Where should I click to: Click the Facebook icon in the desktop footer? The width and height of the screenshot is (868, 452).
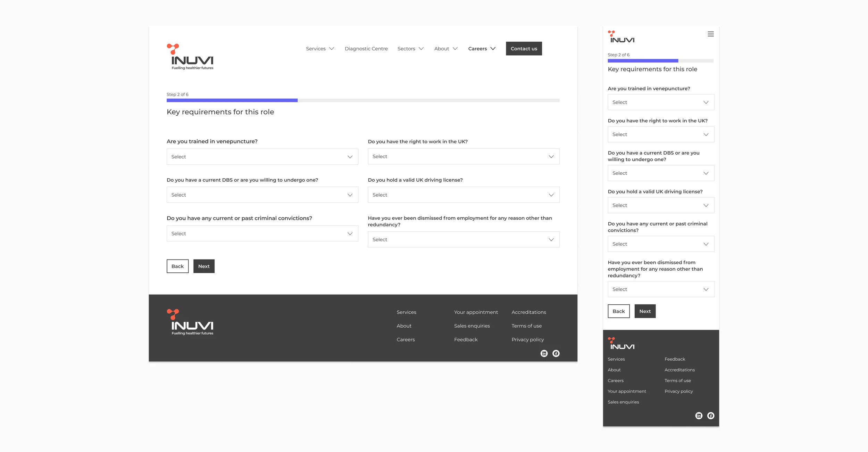click(556, 353)
